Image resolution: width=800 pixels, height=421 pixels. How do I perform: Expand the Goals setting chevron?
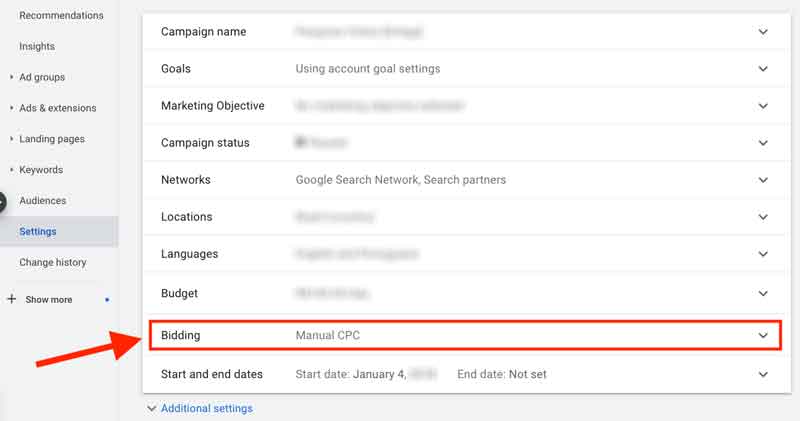763,68
